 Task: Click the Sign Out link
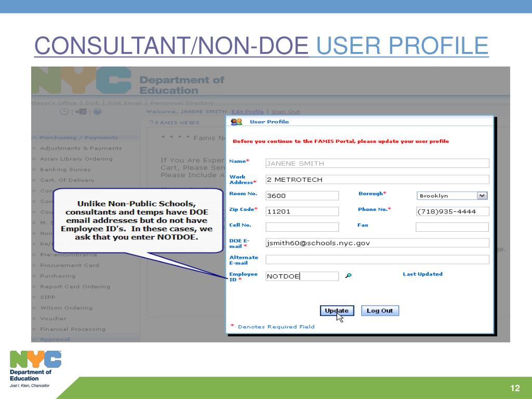(x=286, y=112)
